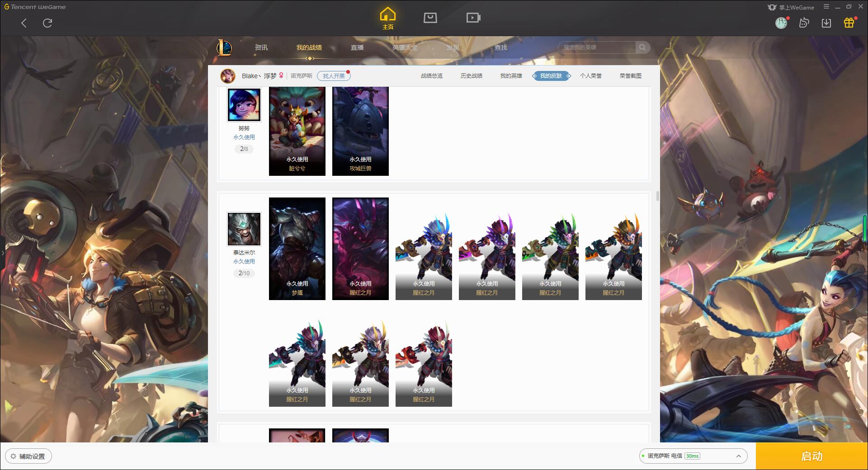Image resolution: width=868 pixels, height=470 pixels.
Task: Expand the left edge side panel arrow
Action: click(2, 253)
